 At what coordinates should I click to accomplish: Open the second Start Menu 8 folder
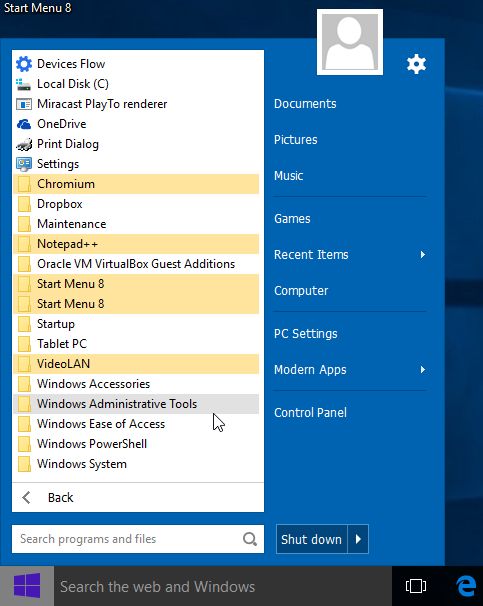[136, 304]
